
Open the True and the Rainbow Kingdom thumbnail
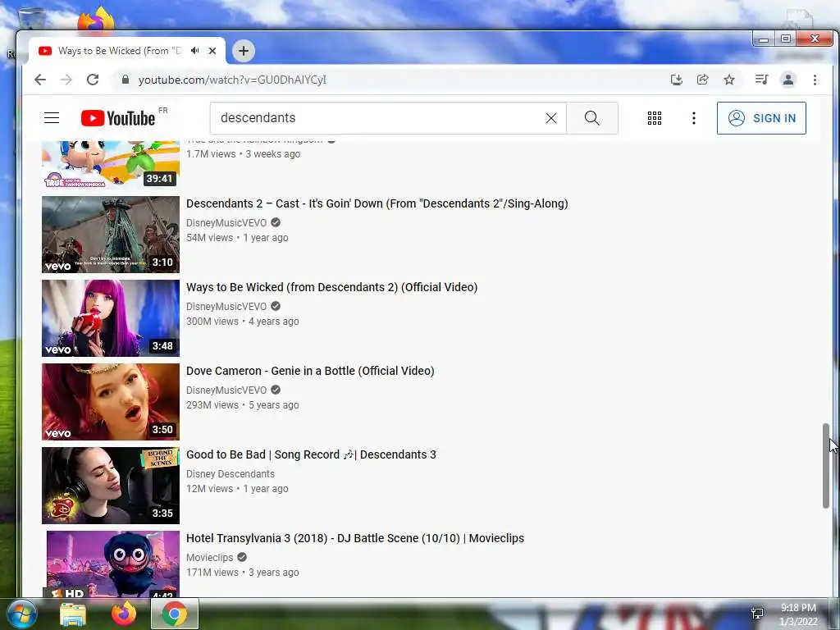pyautogui.click(x=111, y=164)
